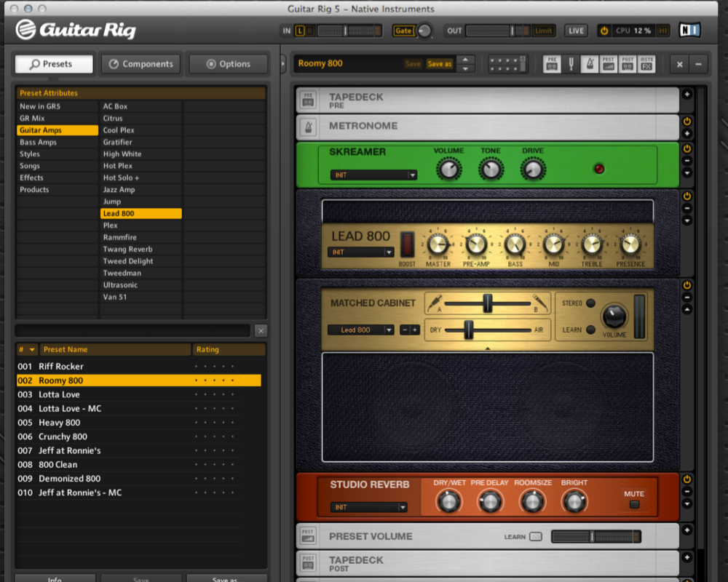The height and width of the screenshot is (582, 728).
Task: Open the tuner from the toolbar
Action: pos(571,63)
